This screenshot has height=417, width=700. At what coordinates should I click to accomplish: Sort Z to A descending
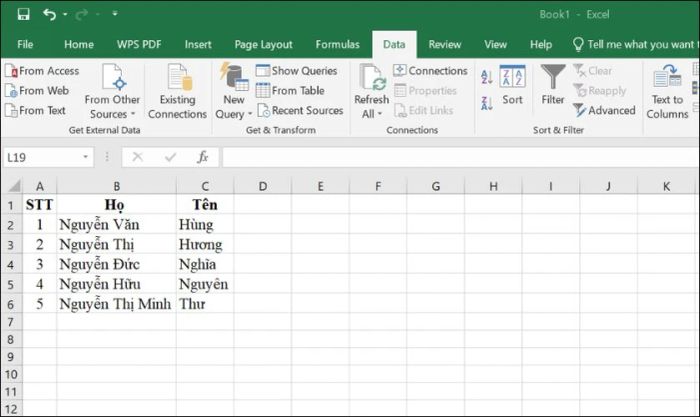coord(487,104)
